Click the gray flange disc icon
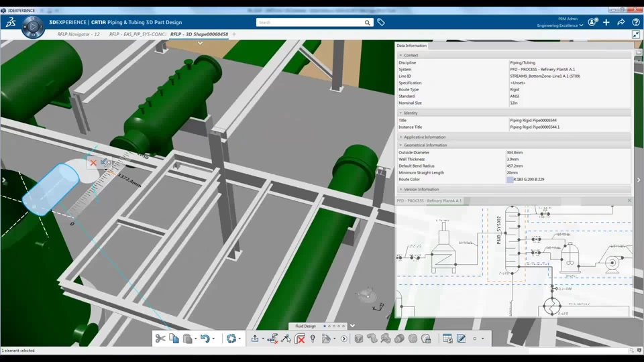The image size is (644, 362). tap(413, 339)
